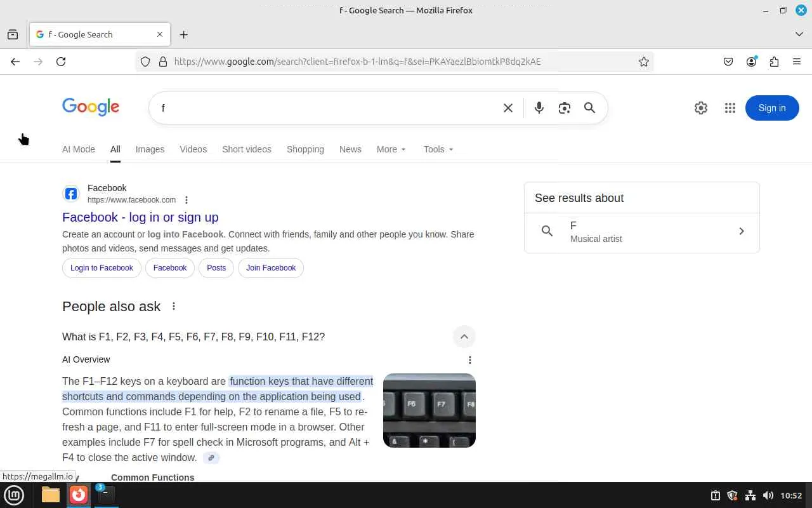Screen dimensions: 812x508
Task: Go back to the previous page
Action: pos(15,62)
